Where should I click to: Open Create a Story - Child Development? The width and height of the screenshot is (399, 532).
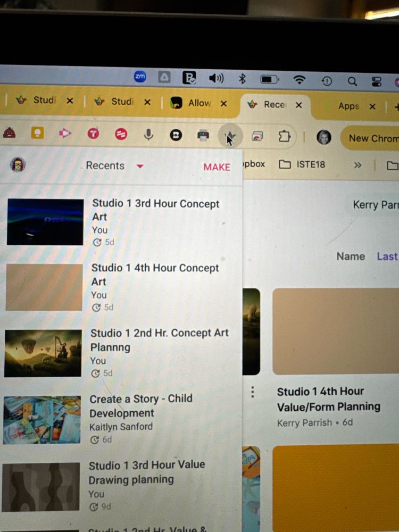141,405
